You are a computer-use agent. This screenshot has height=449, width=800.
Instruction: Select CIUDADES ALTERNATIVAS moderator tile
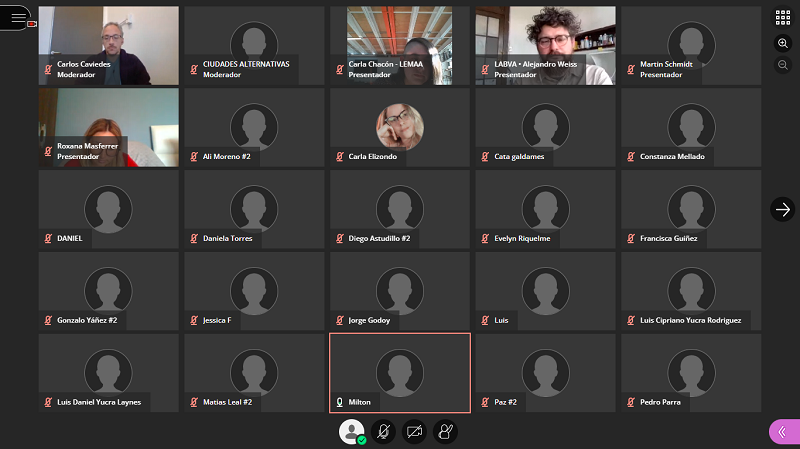point(254,45)
